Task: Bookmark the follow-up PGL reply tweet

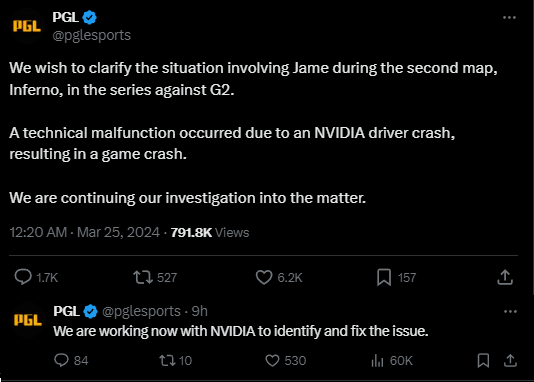Action: 483,360
